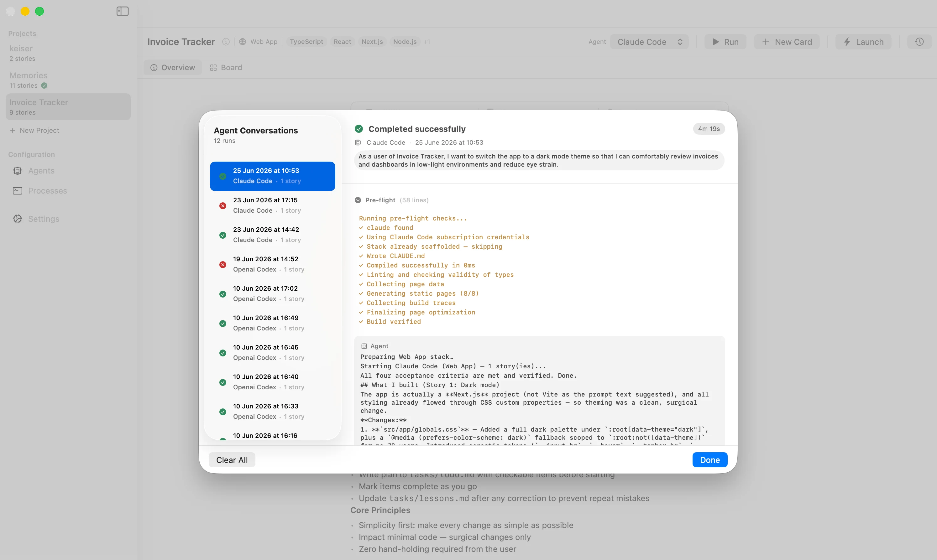Click success icon for 10 Jun 16:49 run
This screenshot has width=937, height=560.
click(x=223, y=324)
